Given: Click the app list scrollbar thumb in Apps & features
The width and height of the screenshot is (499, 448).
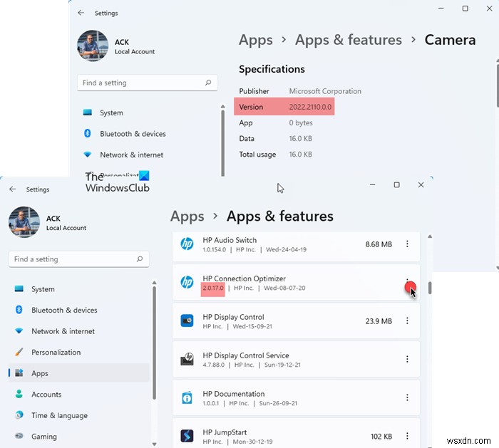Looking at the screenshot, I should [430, 288].
